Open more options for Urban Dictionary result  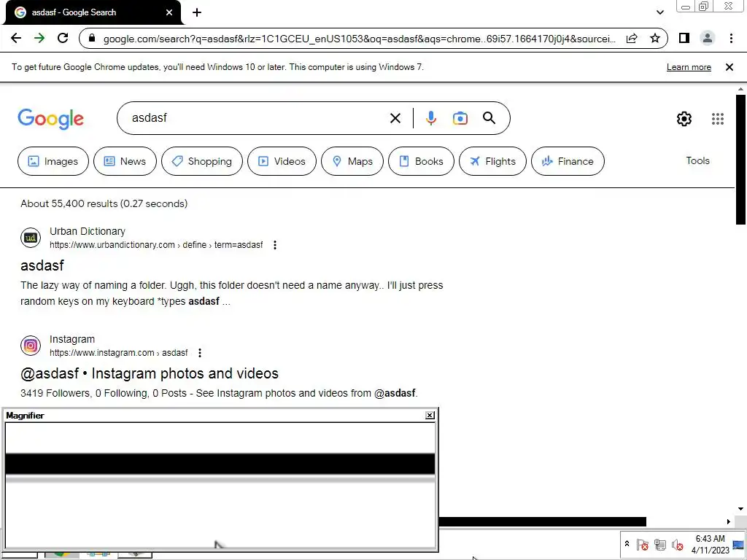pos(275,245)
